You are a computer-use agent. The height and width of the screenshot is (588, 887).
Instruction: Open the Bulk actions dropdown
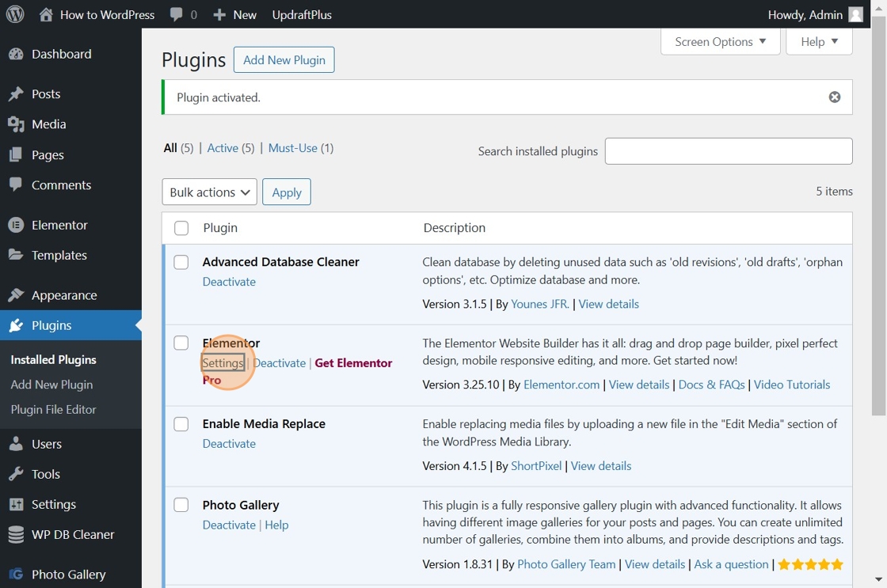coord(209,192)
